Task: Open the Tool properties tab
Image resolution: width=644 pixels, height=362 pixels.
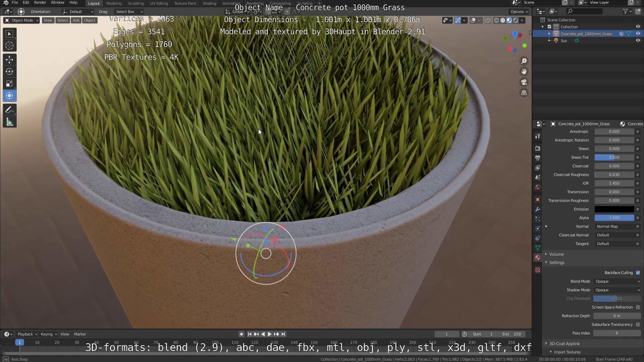Action: tap(538, 136)
